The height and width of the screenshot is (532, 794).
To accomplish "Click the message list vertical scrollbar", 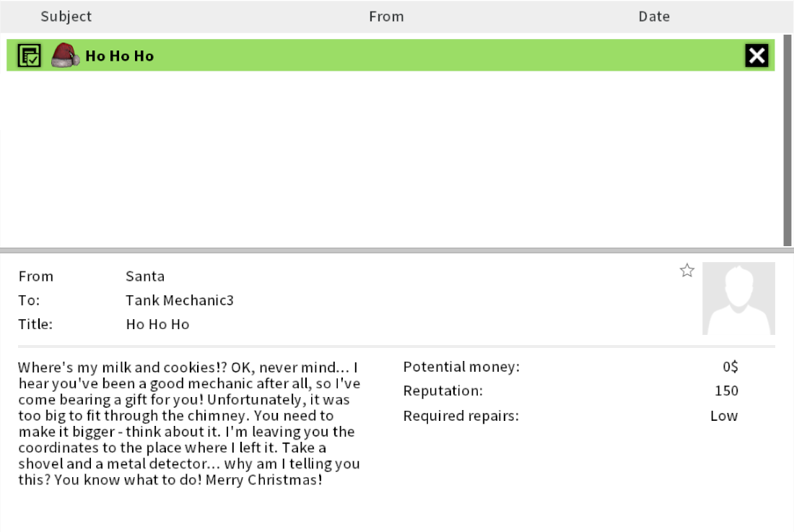I will pyautogui.click(x=787, y=137).
